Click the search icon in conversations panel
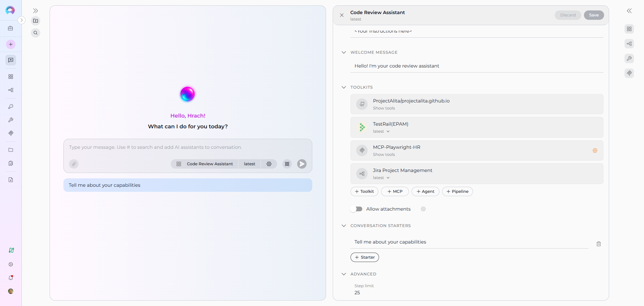 click(36, 33)
